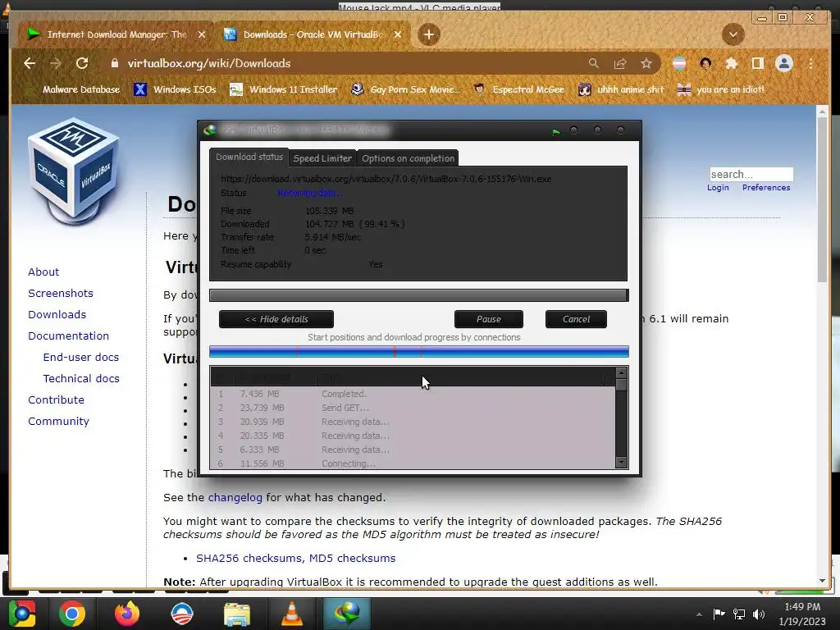Open the Community sidebar link
Image resolution: width=840 pixels, height=630 pixels.
[x=58, y=422]
